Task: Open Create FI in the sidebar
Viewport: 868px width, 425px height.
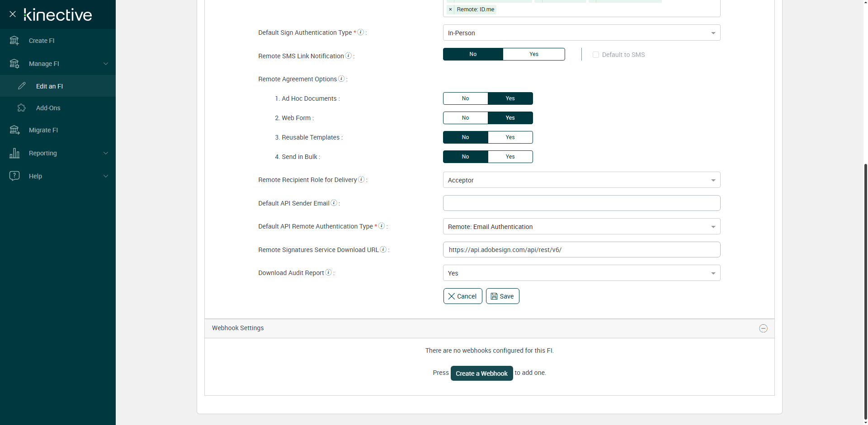Action: 58,41
